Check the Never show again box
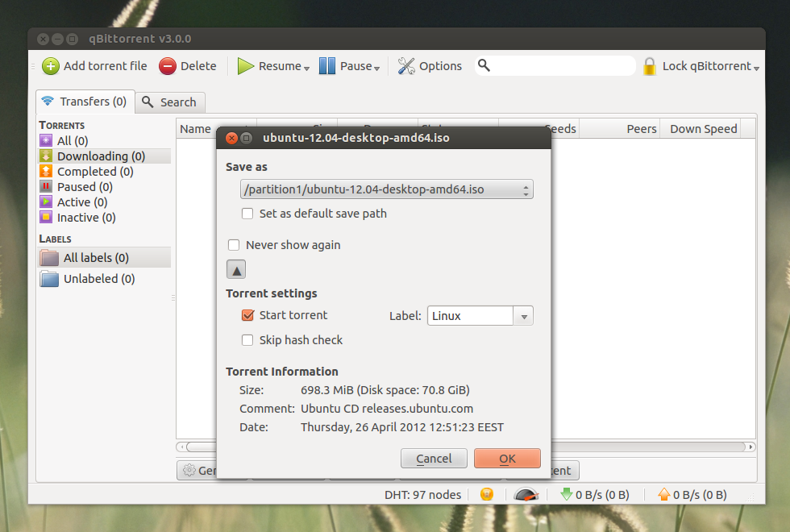Viewport: 790px width, 532px height. (234, 244)
